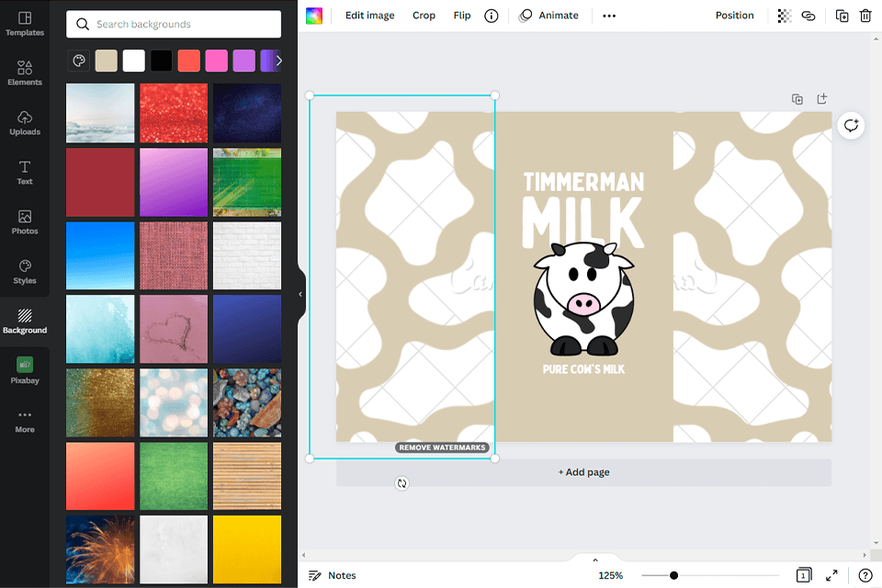The height and width of the screenshot is (588, 882).
Task: Click the Search backgrounds field
Action: pos(173,24)
